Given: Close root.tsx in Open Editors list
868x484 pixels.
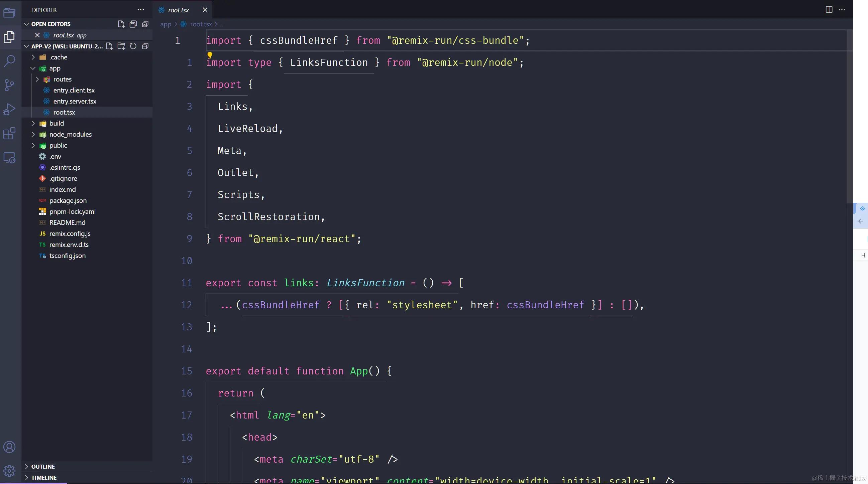Looking at the screenshot, I should [x=37, y=35].
